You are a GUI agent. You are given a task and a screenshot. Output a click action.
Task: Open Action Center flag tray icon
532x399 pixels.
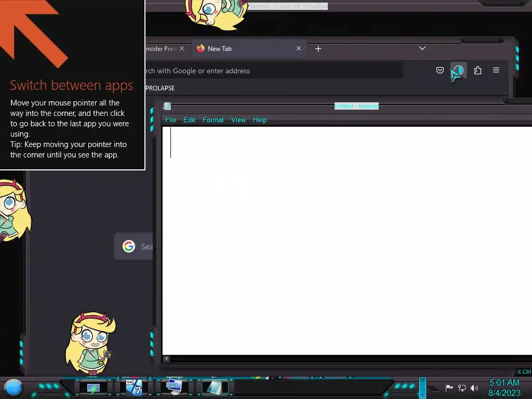click(x=449, y=388)
